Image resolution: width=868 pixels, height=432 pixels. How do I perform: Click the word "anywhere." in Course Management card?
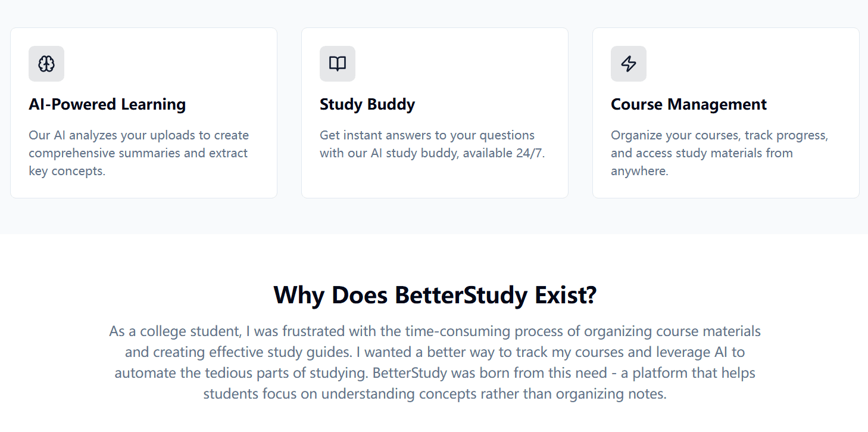(639, 171)
